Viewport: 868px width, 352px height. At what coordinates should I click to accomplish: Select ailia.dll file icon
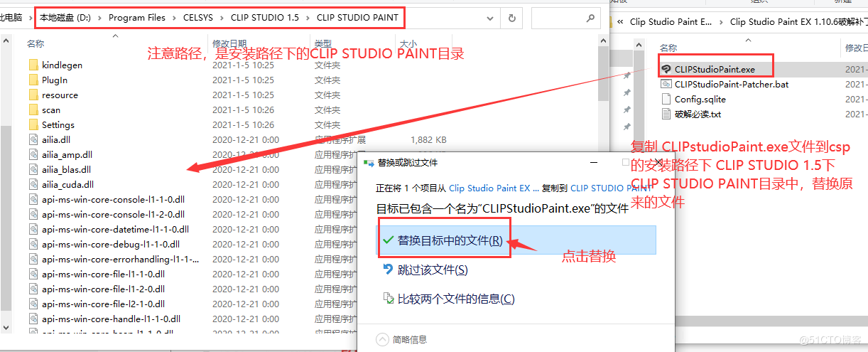point(33,139)
